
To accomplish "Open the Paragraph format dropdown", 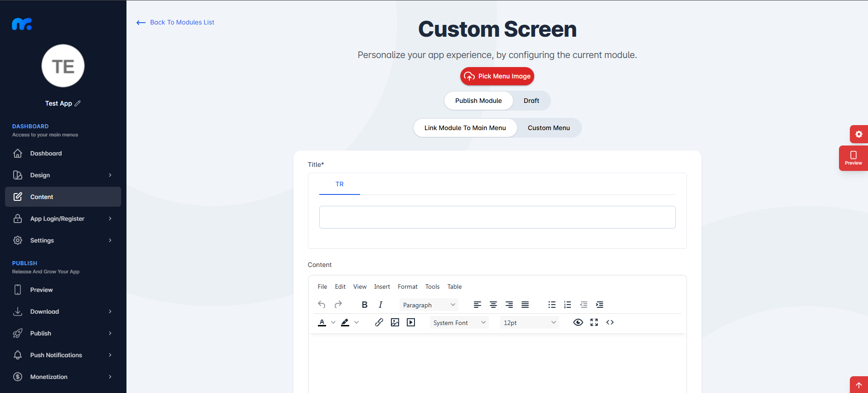I will click(x=429, y=305).
